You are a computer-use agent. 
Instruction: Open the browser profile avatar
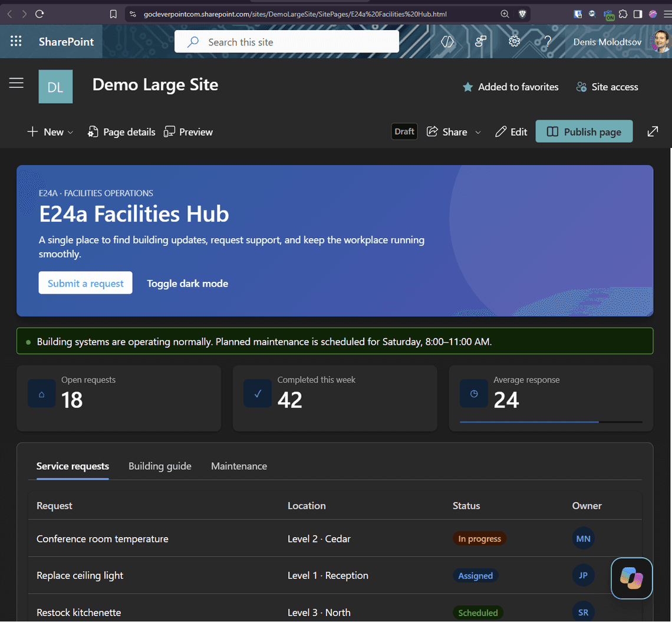653,14
